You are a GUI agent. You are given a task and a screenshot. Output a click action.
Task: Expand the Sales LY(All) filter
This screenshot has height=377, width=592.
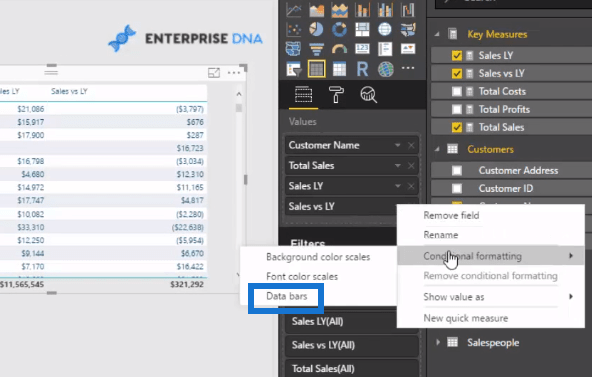(x=352, y=322)
